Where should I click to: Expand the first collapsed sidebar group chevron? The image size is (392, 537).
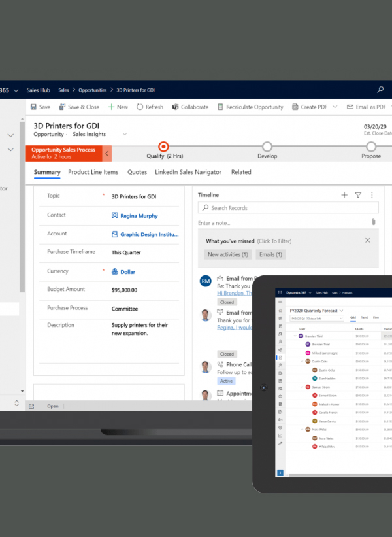[10, 135]
